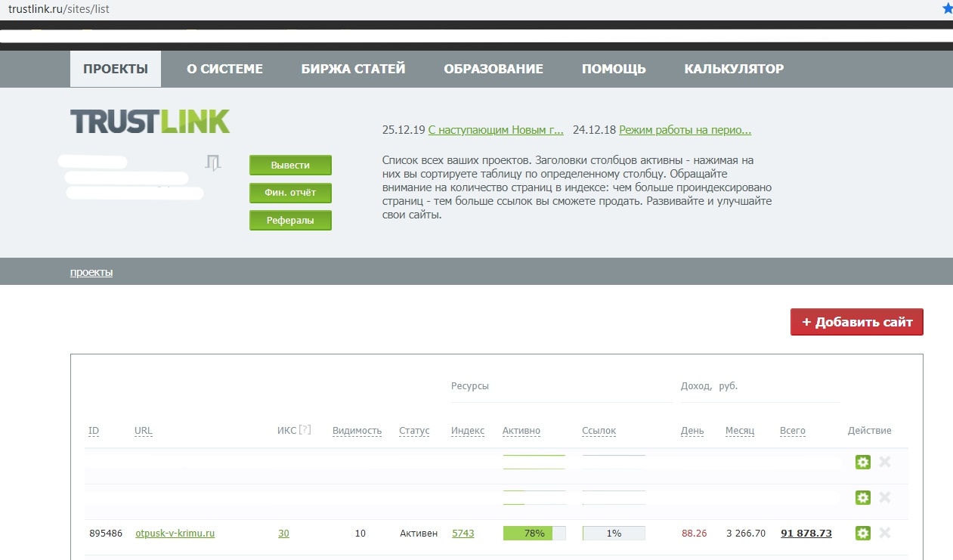Viewport: 953px width, 560px height.
Task: Click the news date 25.12.19
Action: coord(404,130)
